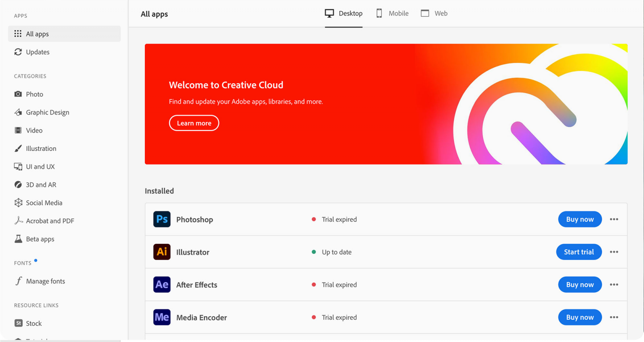The image size is (644, 342).
Task: Open the more options menu for Illustrator
Action: click(614, 252)
